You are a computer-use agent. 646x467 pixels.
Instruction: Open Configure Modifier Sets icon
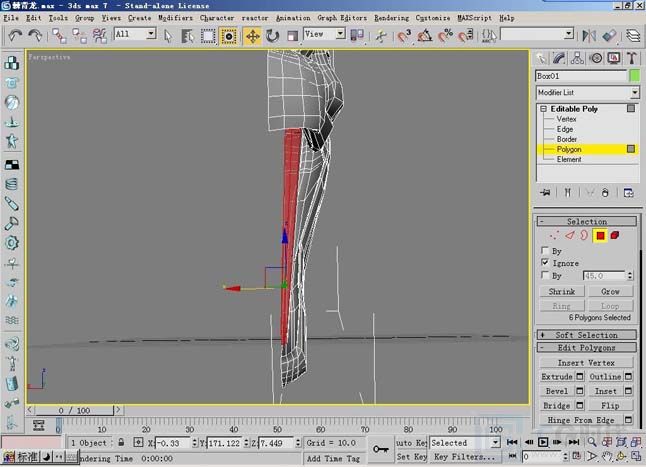[x=628, y=193]
